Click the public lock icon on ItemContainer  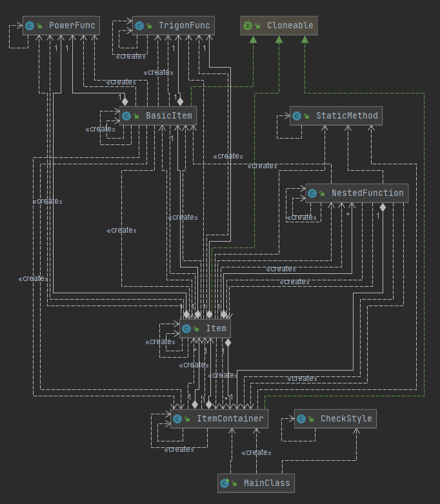(x=187, y=419)
